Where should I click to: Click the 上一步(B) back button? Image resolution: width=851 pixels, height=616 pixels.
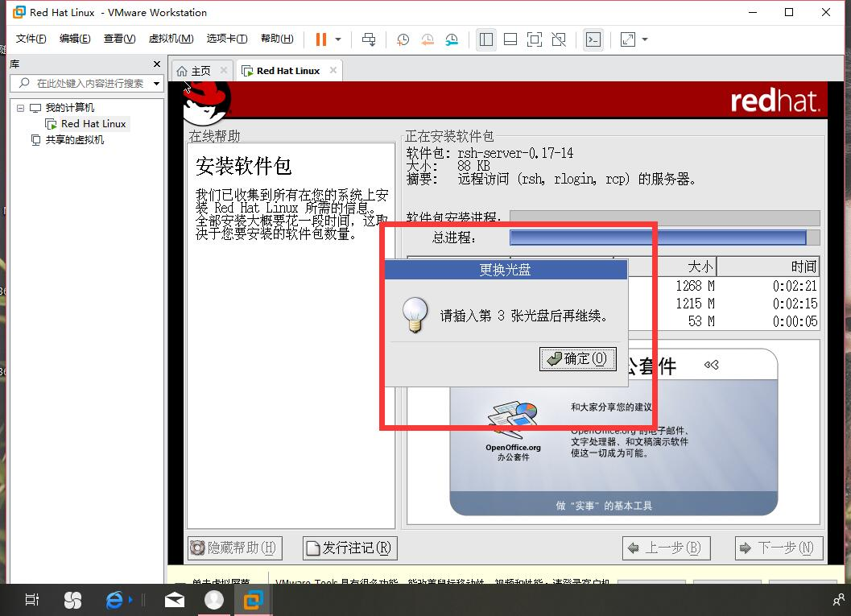pyautogui.click(x=666, y=548)
